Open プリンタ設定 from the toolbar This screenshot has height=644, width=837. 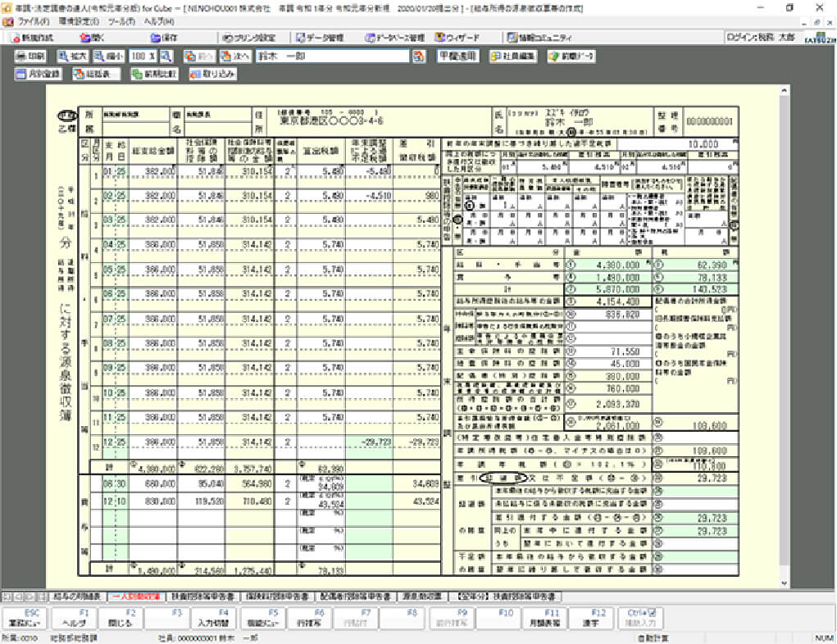[249, 38]
